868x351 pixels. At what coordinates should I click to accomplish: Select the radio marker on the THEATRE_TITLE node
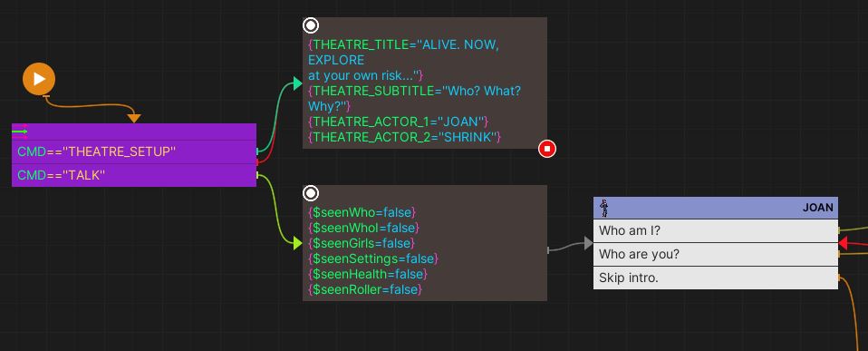coord(311,25)
